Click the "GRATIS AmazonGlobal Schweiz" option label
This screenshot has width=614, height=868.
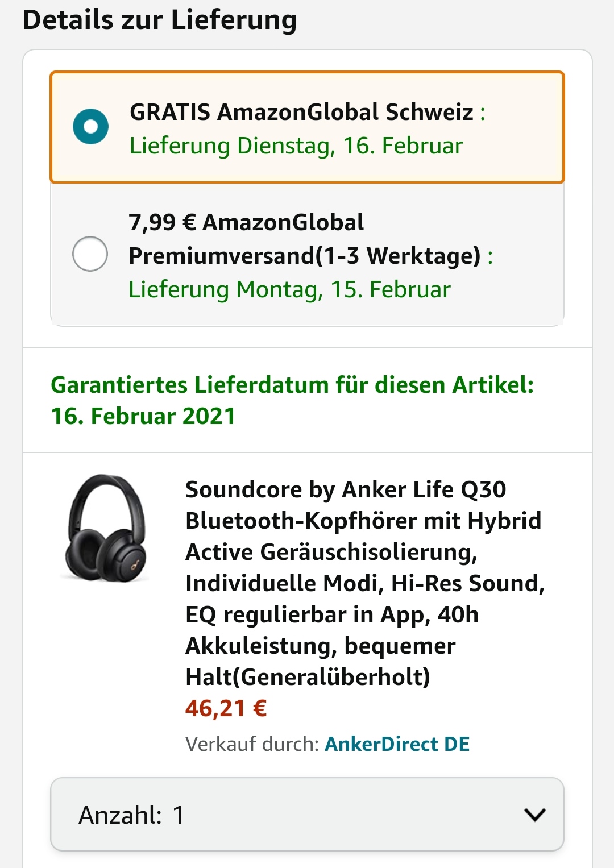pos(301,112)
